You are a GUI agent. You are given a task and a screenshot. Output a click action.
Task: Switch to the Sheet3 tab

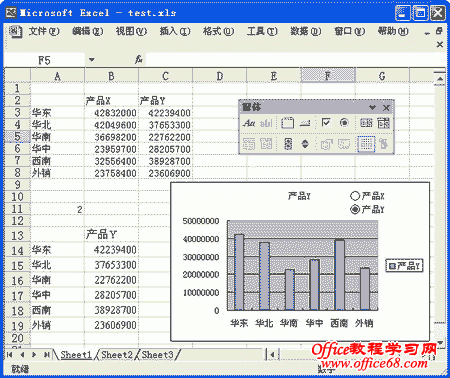158,355
